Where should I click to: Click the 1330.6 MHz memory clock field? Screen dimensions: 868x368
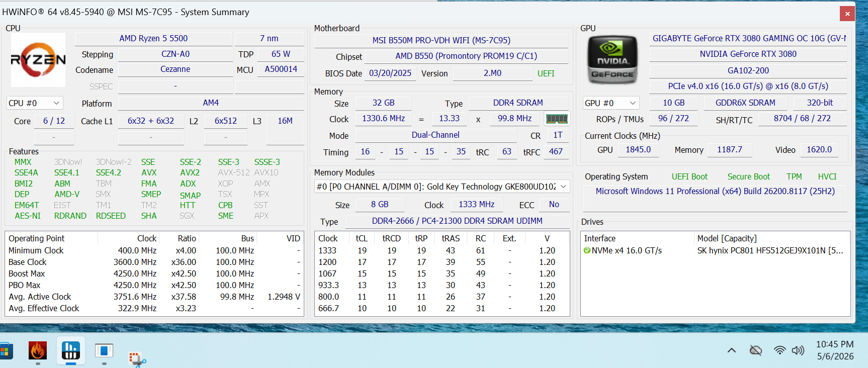(383, 119)
